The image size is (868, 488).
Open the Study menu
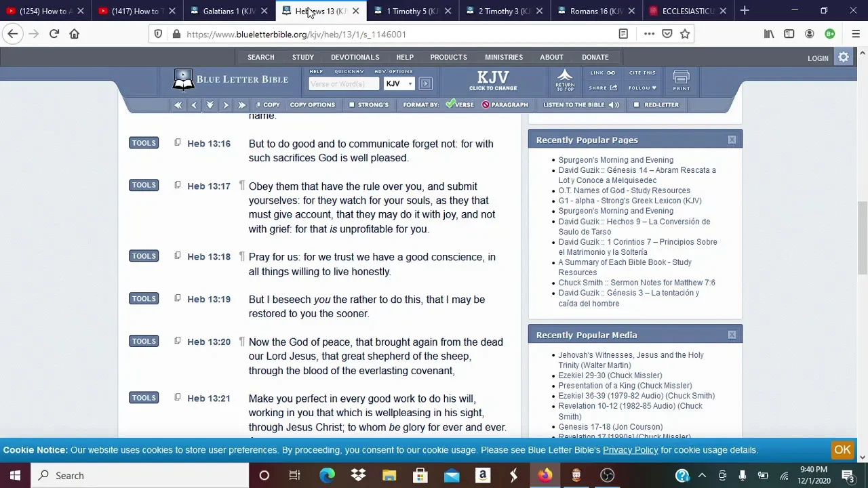[x=303, y=58]
